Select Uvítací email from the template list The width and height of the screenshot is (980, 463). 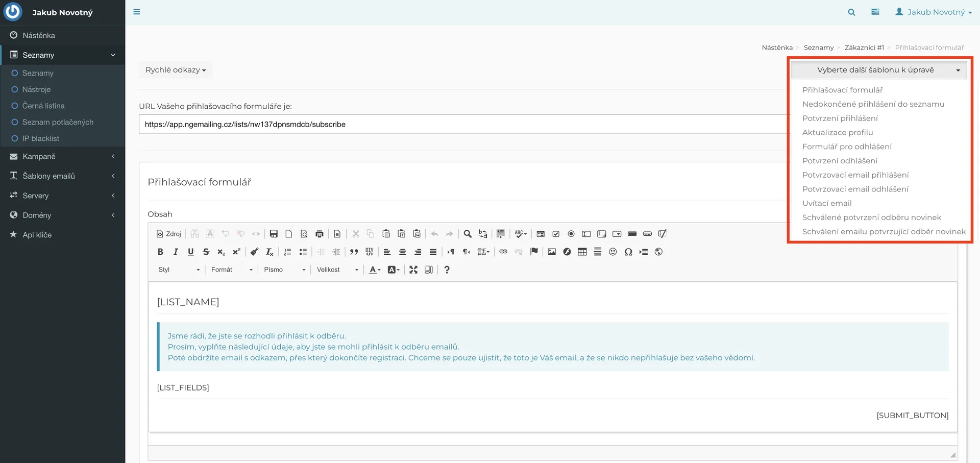point(827,203)
